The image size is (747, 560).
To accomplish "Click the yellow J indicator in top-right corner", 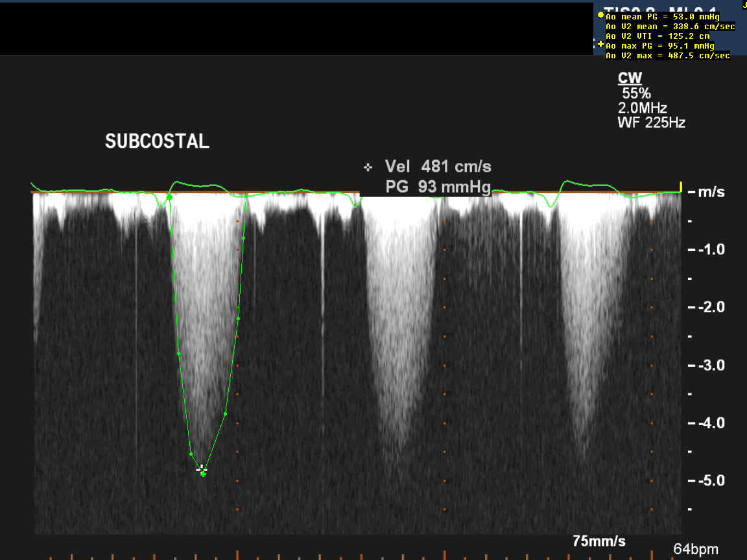I will coord(744,5).
